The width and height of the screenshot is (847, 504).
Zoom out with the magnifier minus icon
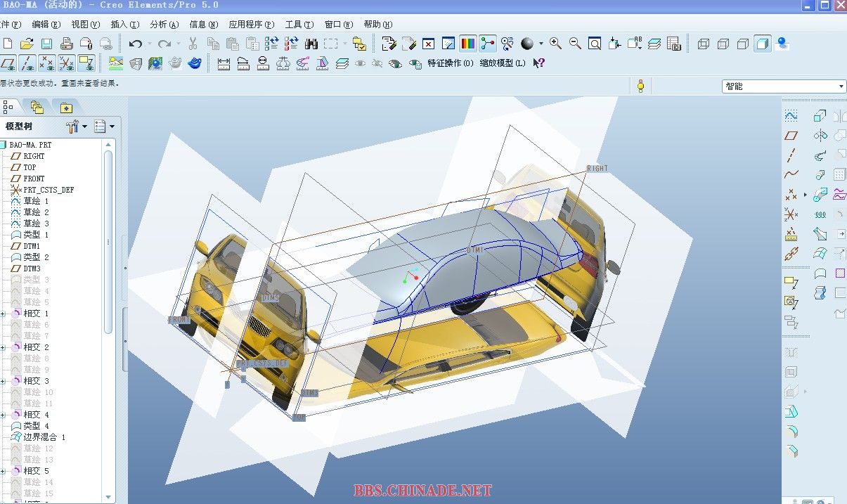pyautogui.click(x=575, y=44)
